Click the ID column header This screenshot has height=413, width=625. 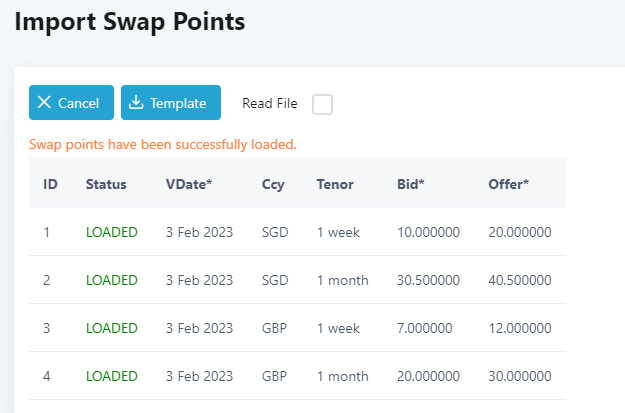[51, 184]
